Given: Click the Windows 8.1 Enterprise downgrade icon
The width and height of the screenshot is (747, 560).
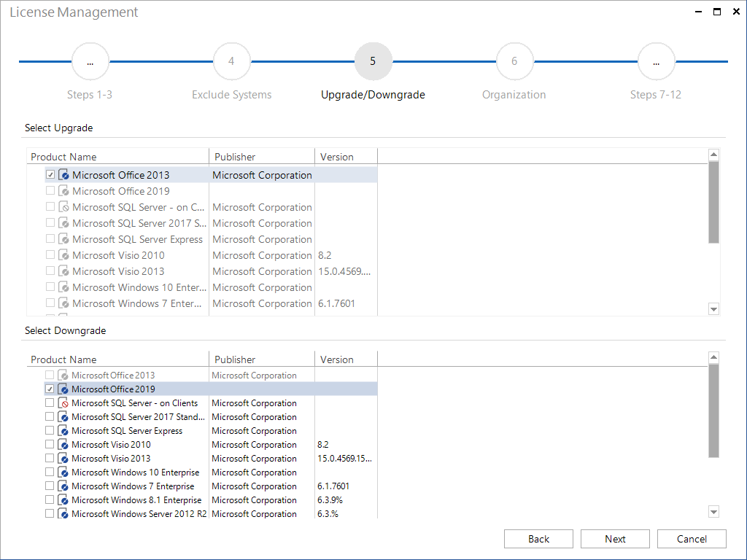Looking at the screenshot, I should [x=63, y=499].
